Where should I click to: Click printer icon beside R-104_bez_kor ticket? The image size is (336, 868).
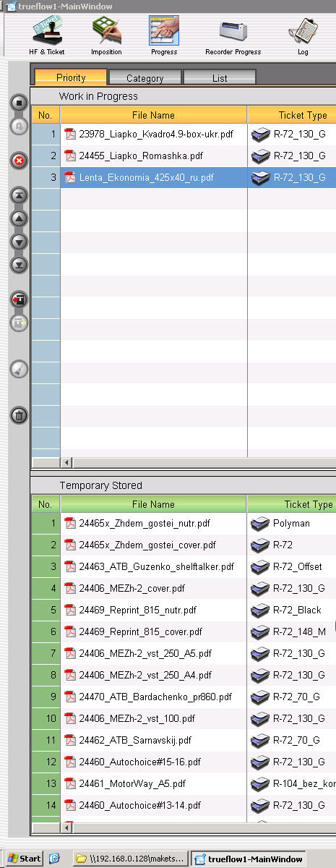[x=259, y=783]
